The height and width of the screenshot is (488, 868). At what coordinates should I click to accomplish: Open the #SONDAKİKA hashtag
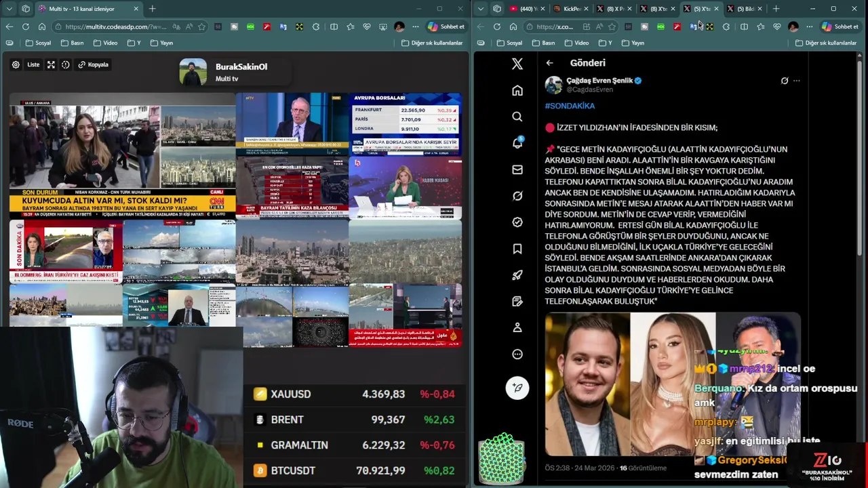click(570, 106)
